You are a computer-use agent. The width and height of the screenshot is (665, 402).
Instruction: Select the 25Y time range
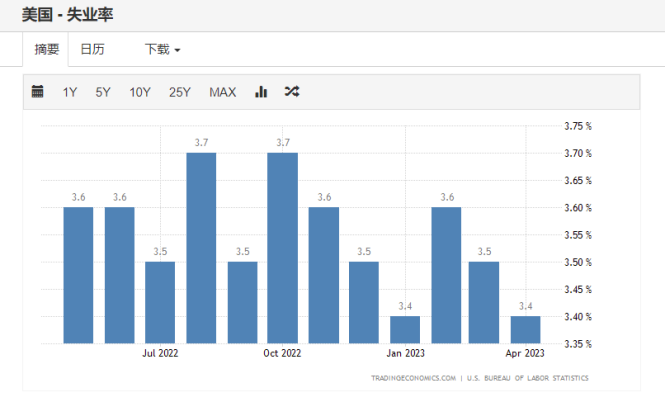(x=180, y=92)
